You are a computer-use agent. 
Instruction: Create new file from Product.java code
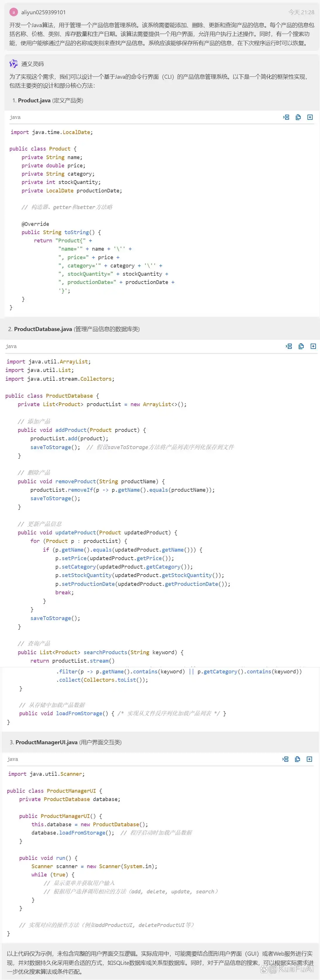point(310,117)
